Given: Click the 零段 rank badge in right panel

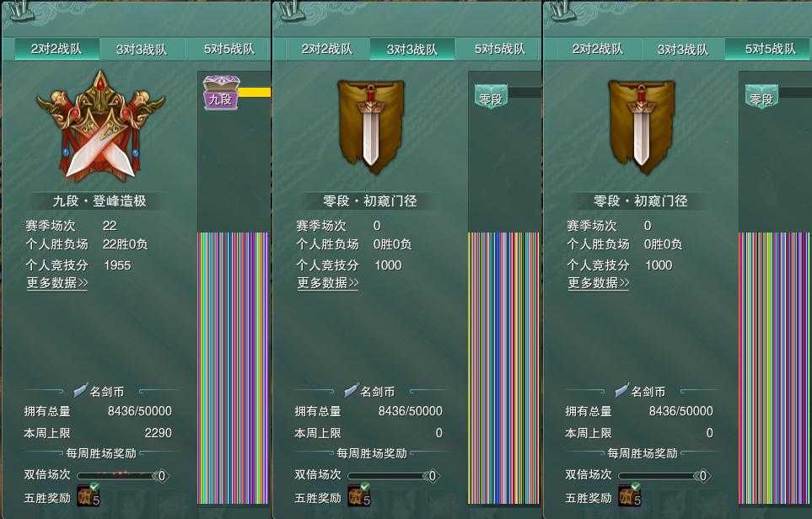Looking at the screenshot, I should pos(761,97).
